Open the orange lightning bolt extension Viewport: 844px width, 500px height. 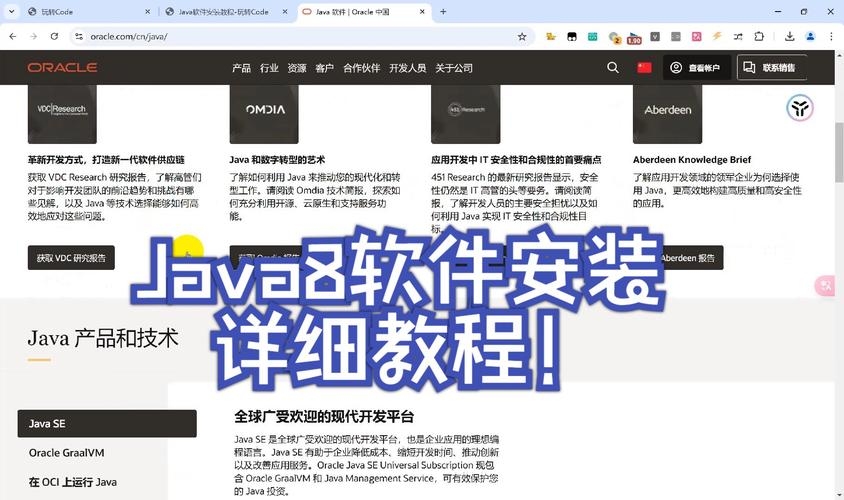pyautogui.click(x=717, y=37)
